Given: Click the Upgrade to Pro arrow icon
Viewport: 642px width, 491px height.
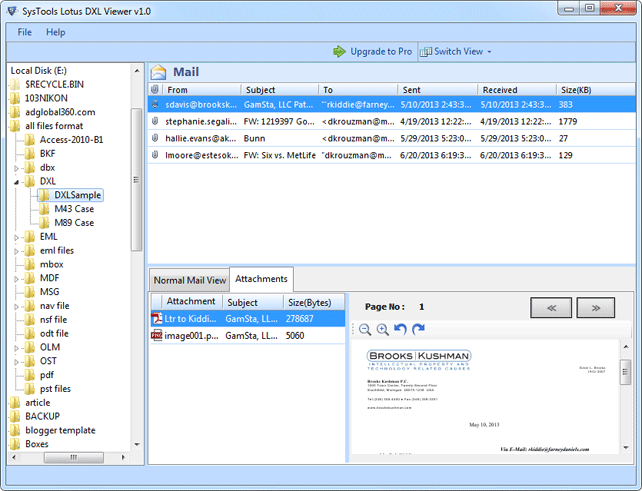Looking at the screenshot, I should 339,52.
